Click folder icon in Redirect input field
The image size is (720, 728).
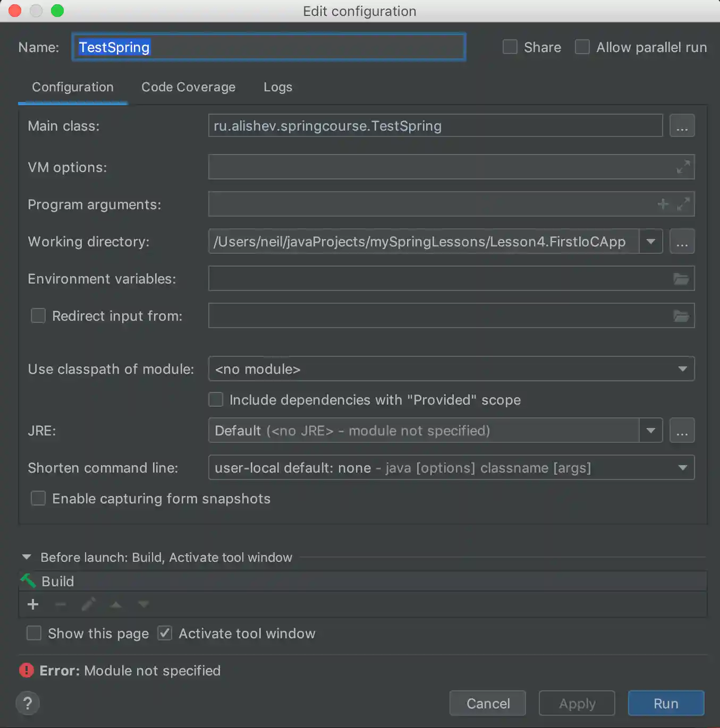681,316
